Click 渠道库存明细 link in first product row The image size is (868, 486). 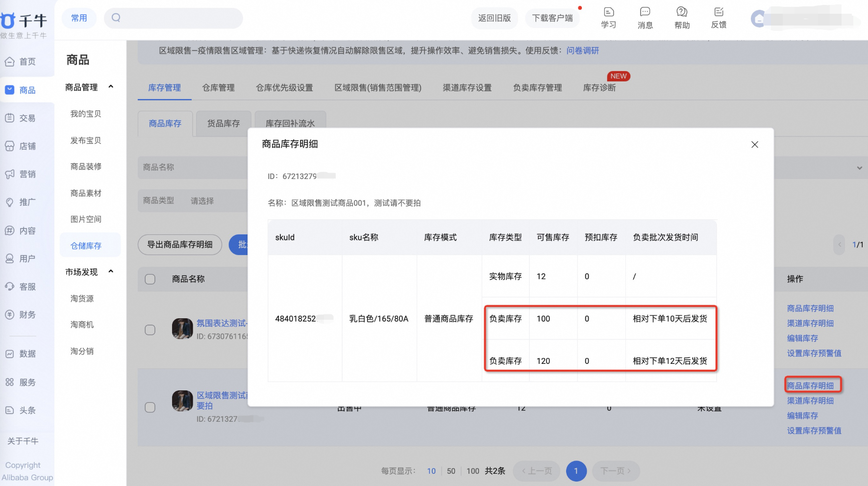810,323
